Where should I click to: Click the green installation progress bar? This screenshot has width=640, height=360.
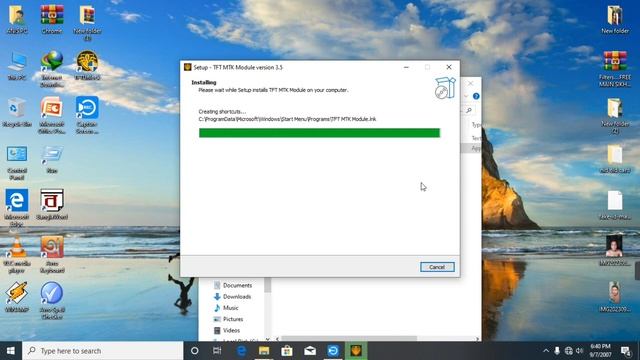click(319, 133)
